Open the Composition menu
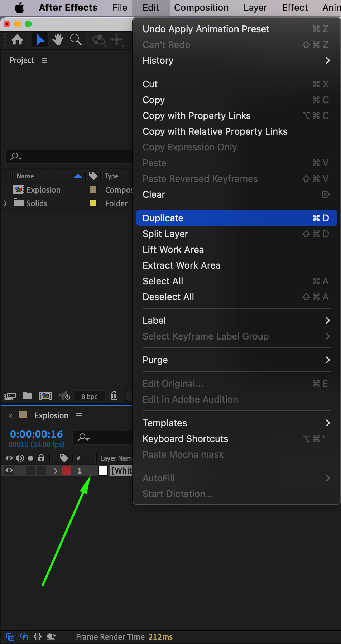Viewport: 341px width, 644px height. [201, 8]
